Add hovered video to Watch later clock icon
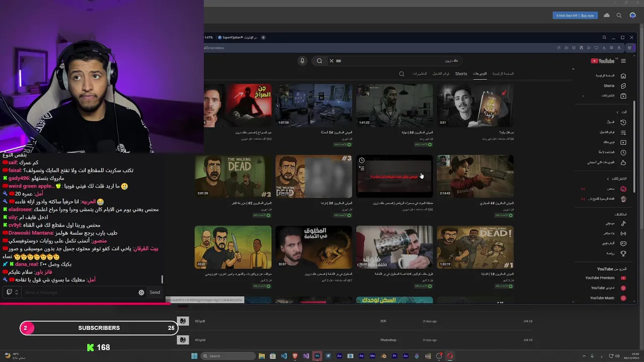 [362, 160]
